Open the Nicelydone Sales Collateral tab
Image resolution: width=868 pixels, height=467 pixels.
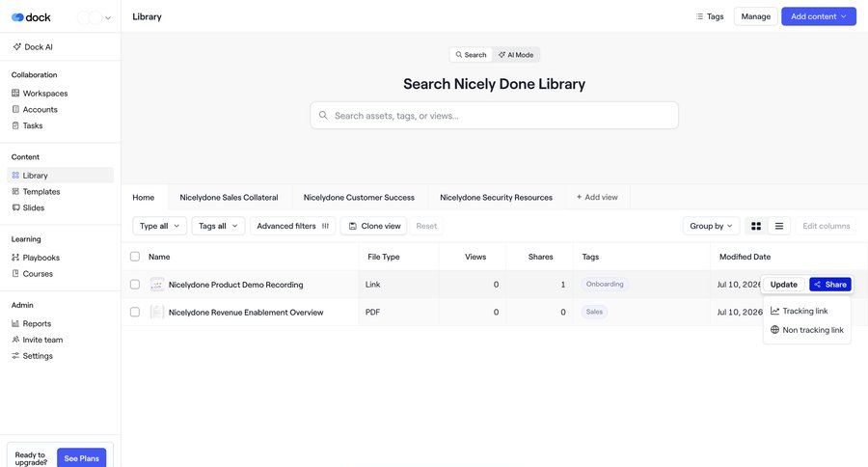(x=229, y=197)
